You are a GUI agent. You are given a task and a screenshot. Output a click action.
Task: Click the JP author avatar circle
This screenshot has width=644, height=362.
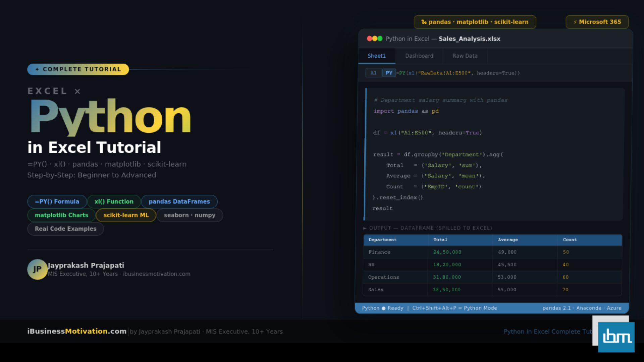(x=37, y=269)
